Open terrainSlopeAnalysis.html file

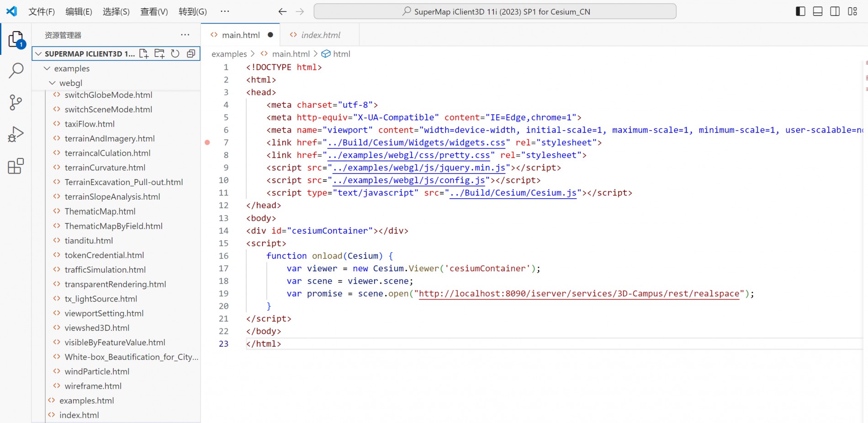pos(112,197)
